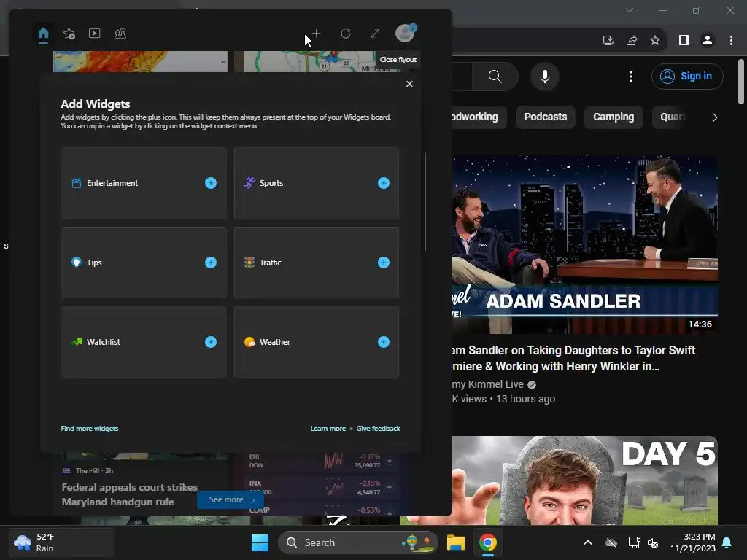
Task: Open the taskbar notification bell
Action: [x=727, y=542]
